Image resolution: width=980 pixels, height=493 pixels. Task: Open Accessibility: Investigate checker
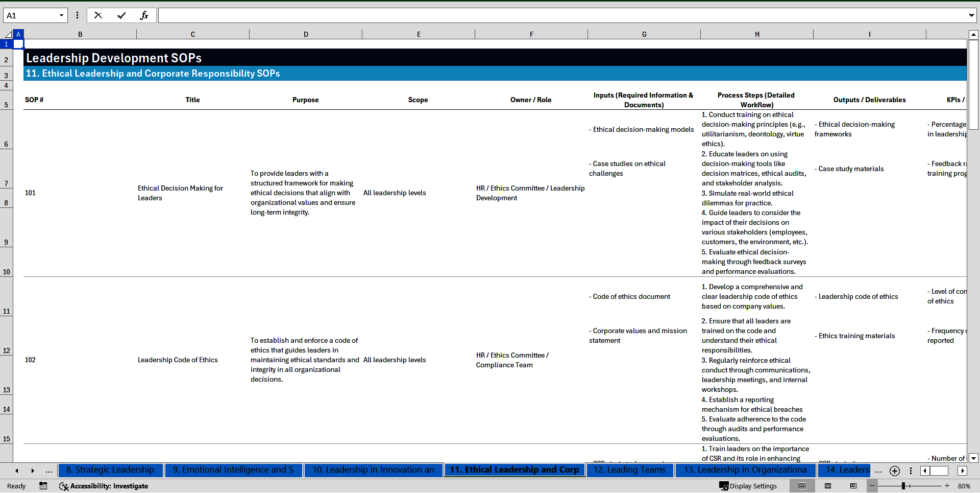pyautogui.click(x=104, y=486)
